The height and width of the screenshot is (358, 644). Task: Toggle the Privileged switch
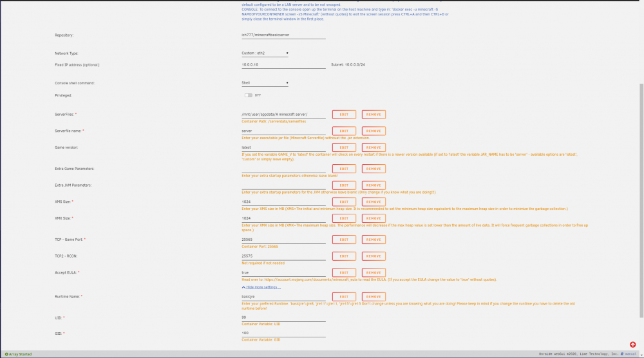pos(249,95)
